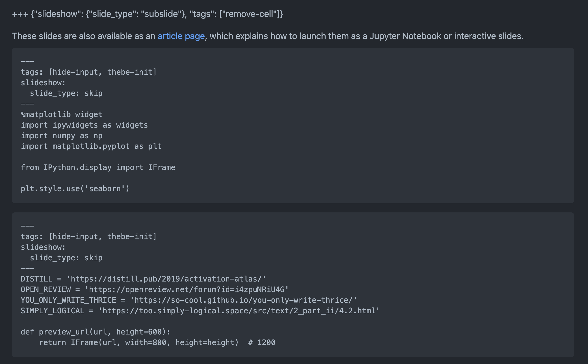Click the DISTILL activation-atlas URL string
Screen dimensions: 588x364
tap(166, 279)
